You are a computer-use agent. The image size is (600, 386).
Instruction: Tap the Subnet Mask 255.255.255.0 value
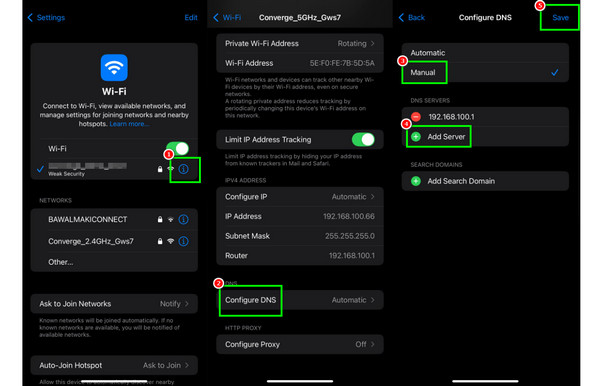pos(350,236)
